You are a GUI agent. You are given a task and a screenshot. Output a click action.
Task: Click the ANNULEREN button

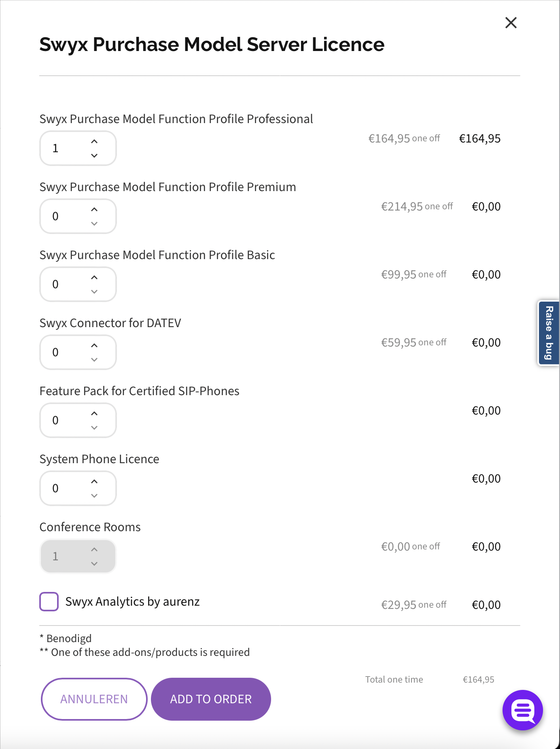[x=93, y=699]
